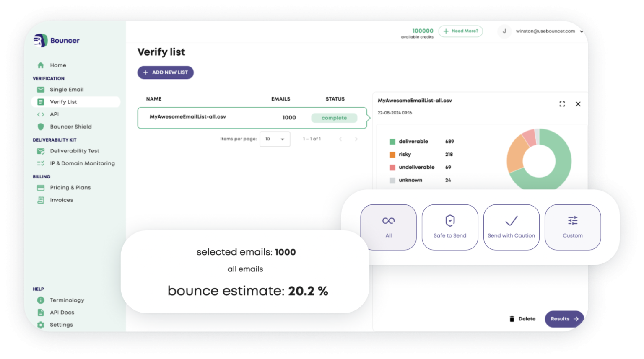Open the items per page dropdown
Viewport: 644px width, 359px height.
(x=275, y=139)
